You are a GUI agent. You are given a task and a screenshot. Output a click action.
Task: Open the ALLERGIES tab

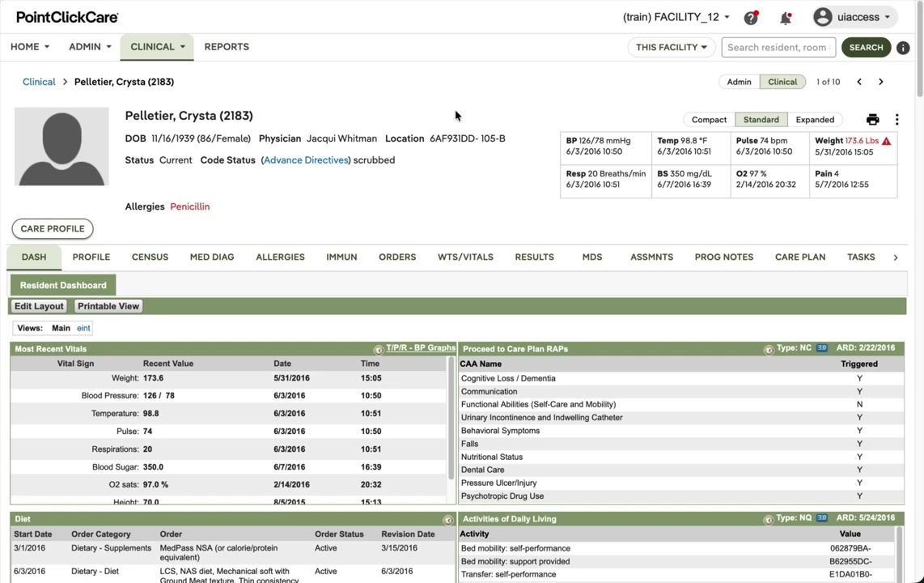tap(281, 257)
